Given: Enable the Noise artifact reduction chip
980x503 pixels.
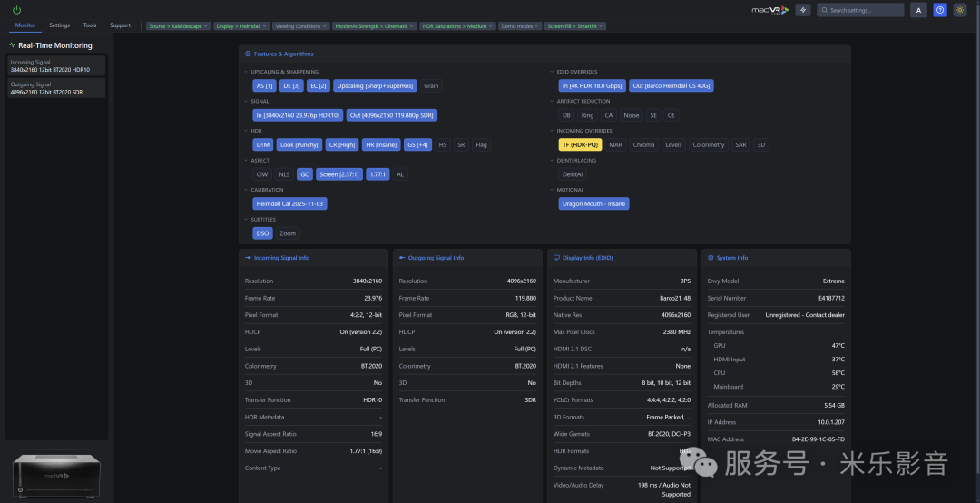Looking at the screenshot, I should (631, 116).
